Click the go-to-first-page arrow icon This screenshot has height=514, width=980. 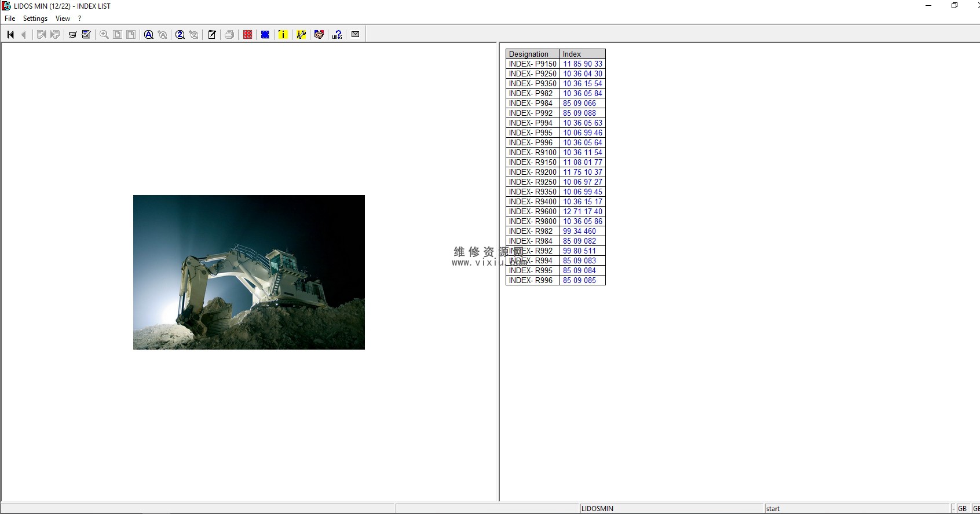pos(10,35)
